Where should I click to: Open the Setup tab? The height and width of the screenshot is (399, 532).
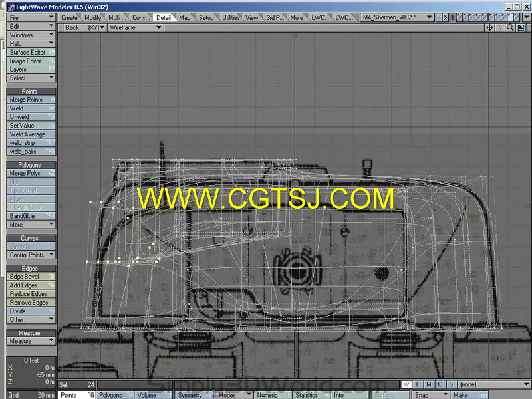(x=206, y=18)
